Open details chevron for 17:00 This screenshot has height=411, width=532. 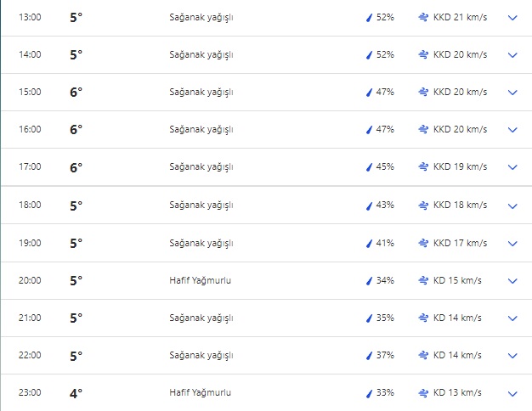(x=512, y=167)
